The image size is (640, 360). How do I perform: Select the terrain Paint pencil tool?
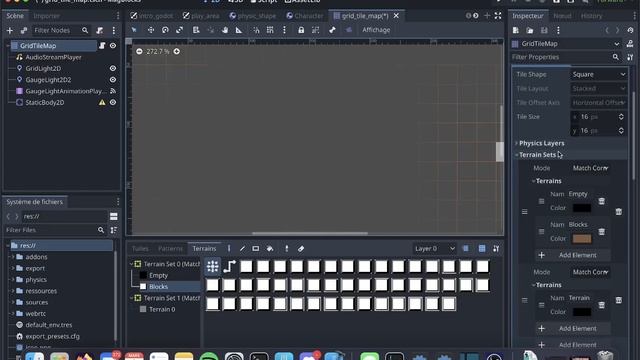click(242, 249)
